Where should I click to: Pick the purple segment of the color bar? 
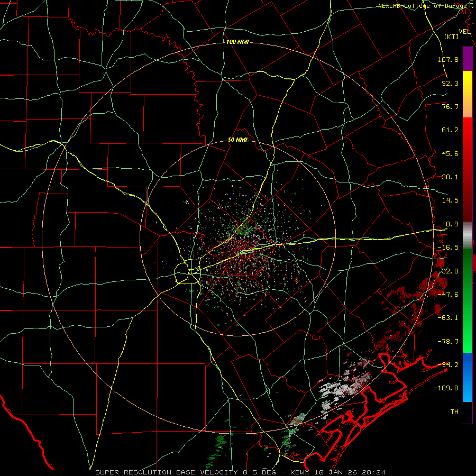click(467, 59)
